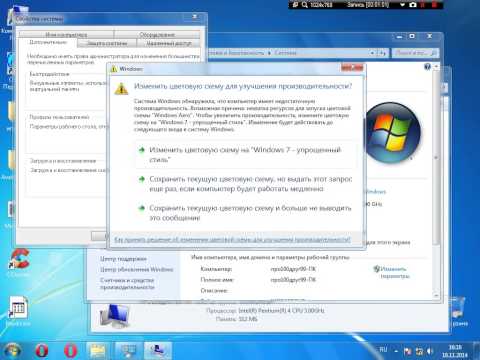The height and width of the screenshot is (360, 480).
Task: Click the warning icon in dialog title bar
Action: [x=114, y=69]
